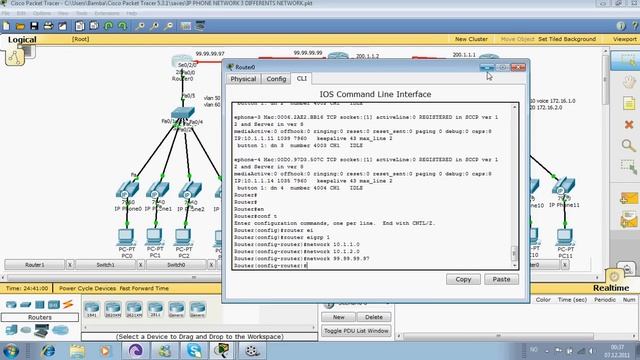Choose the Select tool in right panel
Screen dimensions: 640x360
628,61
